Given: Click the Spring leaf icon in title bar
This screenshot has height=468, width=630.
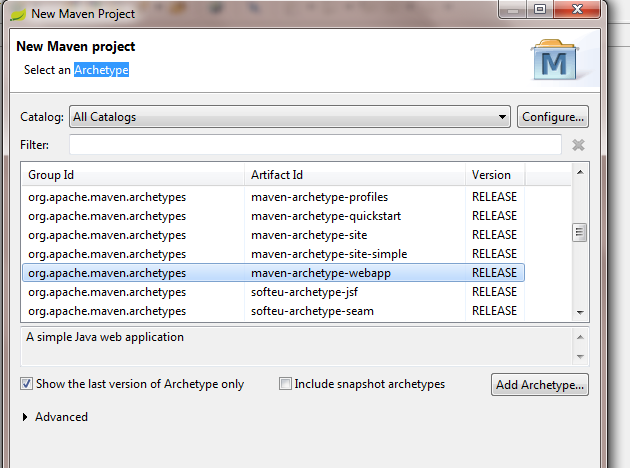Looking at the screenshot, I should tap(18, 14).
